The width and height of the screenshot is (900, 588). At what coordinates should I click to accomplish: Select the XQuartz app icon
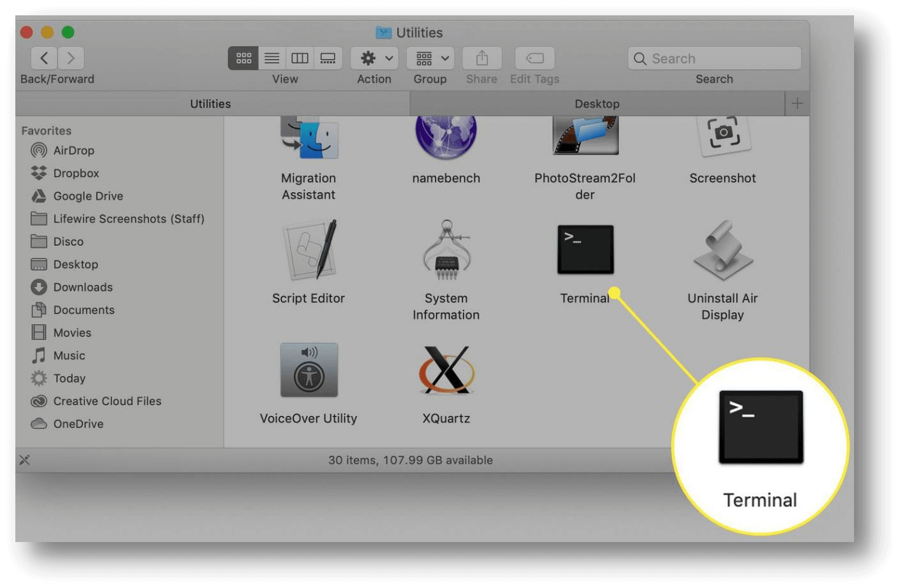445,370
